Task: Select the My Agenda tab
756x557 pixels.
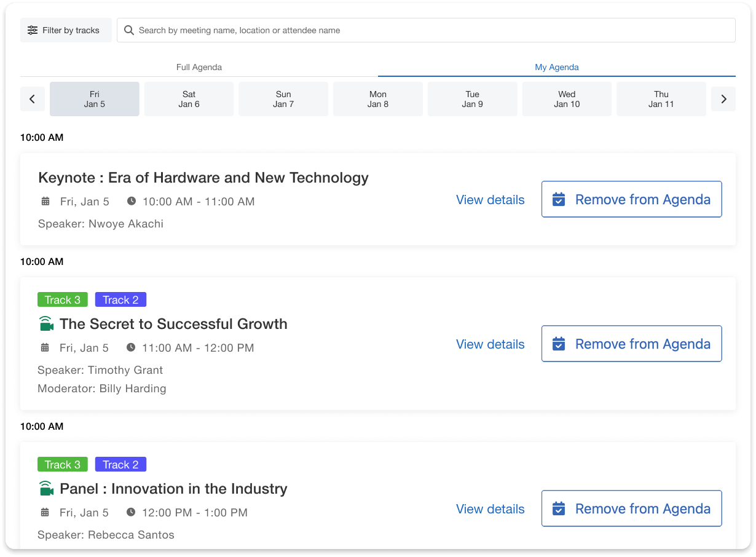Action: (x=556, y=67)
